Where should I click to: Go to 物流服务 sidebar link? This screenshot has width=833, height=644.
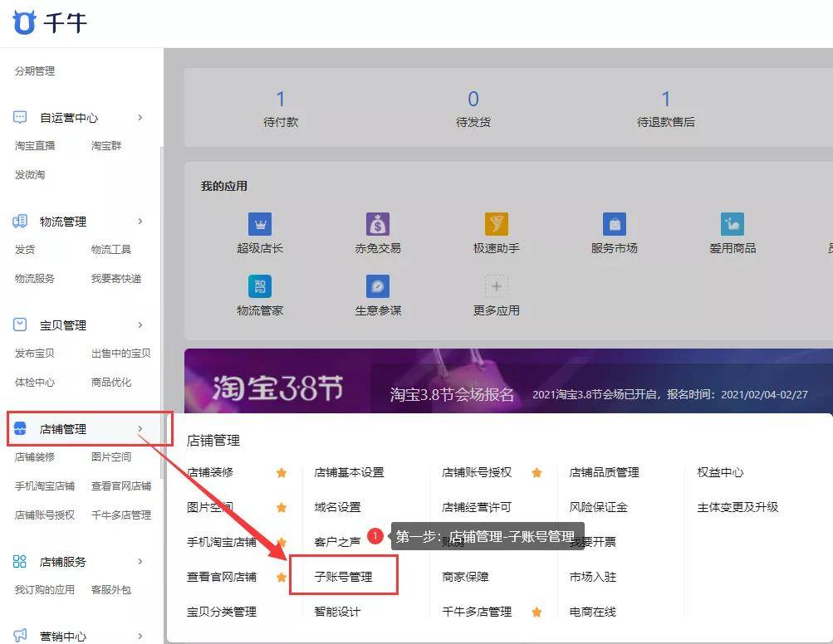[35, 278]
